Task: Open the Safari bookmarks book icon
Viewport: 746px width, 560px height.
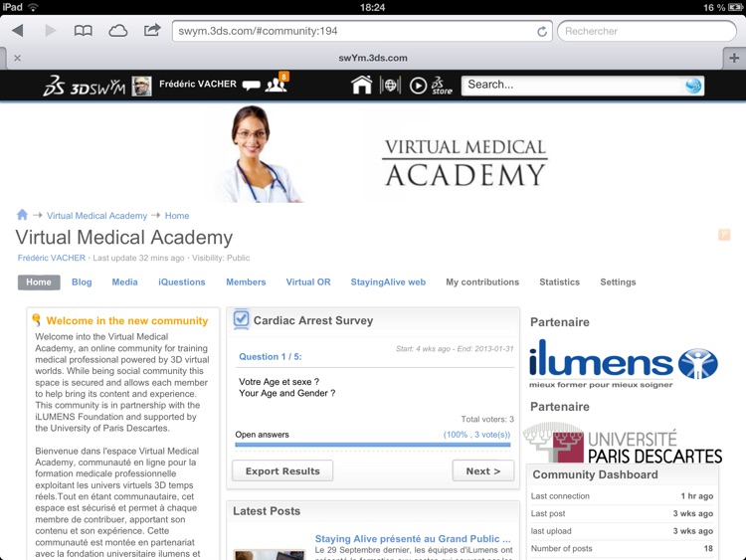Action: point(84,31)
